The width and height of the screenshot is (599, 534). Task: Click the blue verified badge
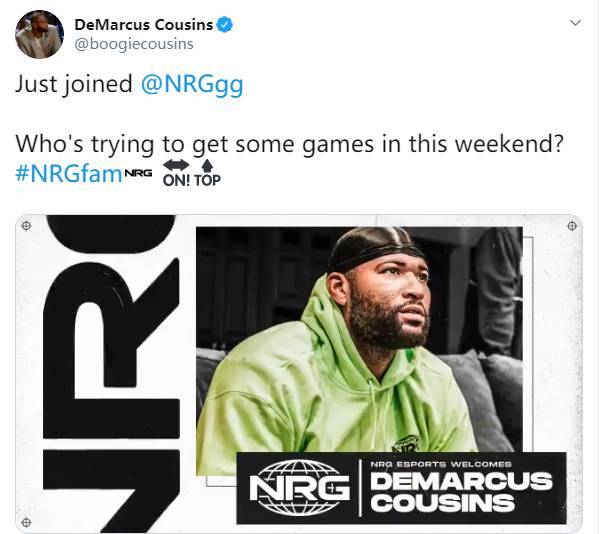click(225, 25)
